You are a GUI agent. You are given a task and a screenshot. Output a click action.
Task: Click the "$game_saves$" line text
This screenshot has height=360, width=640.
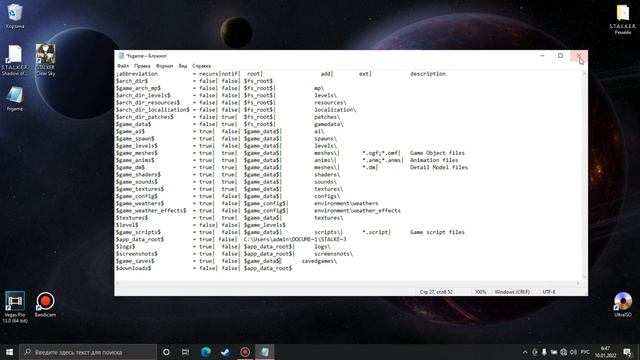[x=135, y=261]
